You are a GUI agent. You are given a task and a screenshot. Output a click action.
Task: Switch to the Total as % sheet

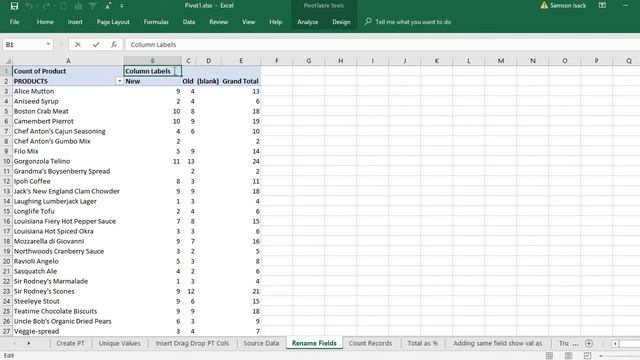pyautogui.click(x=422, y=343)
